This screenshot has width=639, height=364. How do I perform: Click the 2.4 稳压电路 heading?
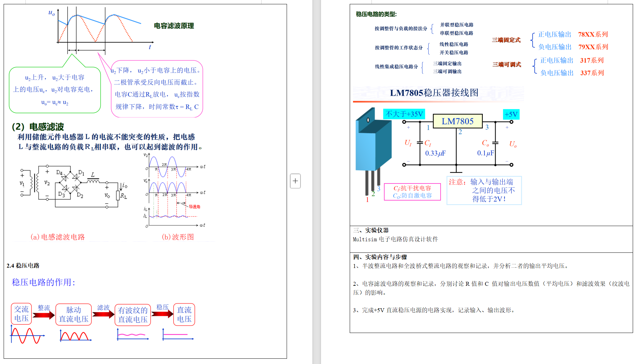pos(23,266)
